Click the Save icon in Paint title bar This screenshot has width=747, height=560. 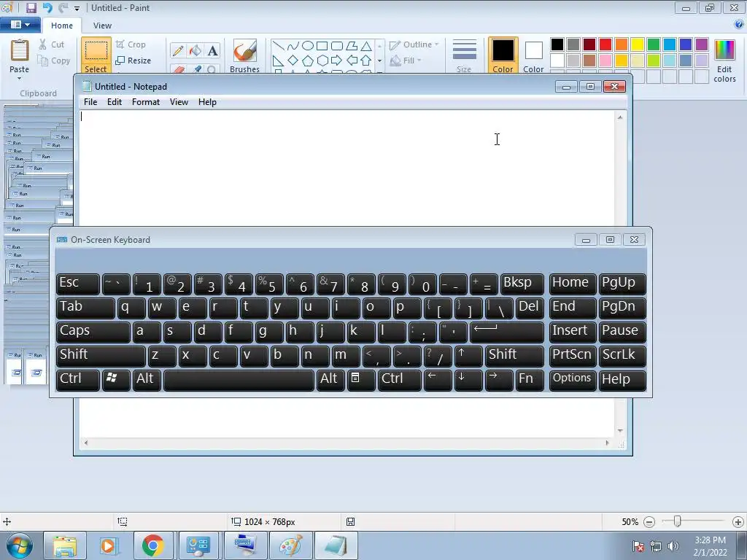click(31, 7)
